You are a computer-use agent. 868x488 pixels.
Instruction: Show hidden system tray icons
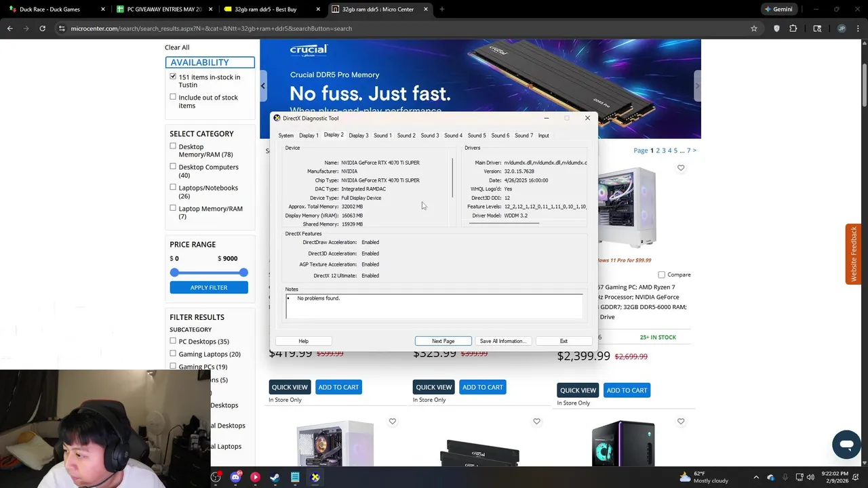(x=756, y=477)
